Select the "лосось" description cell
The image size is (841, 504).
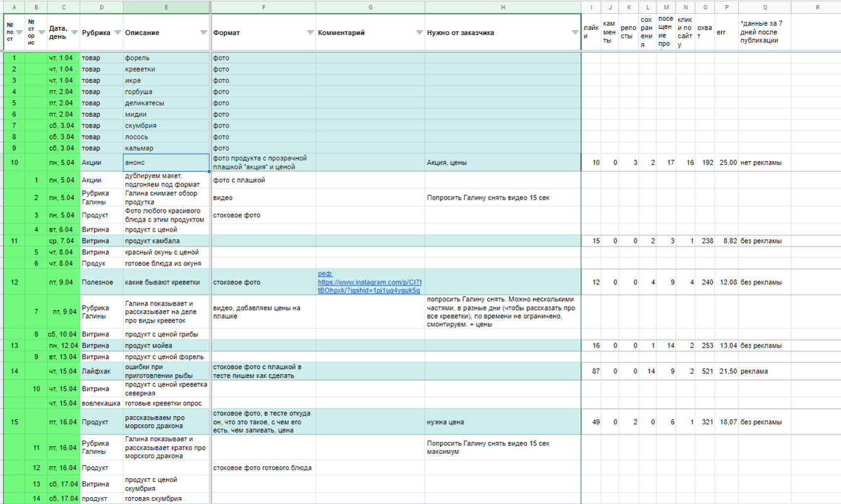pyautogui.click(x=166, y=137)
